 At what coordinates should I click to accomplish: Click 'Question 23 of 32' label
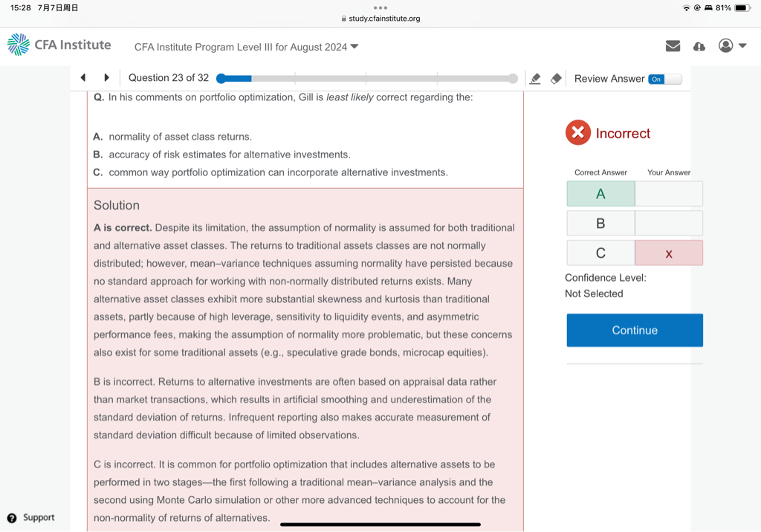(169, 78)
